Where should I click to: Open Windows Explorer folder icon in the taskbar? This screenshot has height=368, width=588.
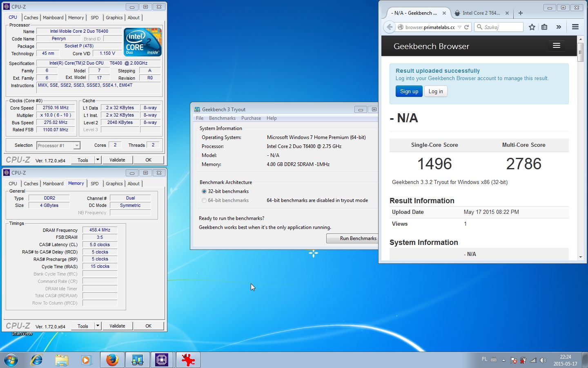pos(62,360)
